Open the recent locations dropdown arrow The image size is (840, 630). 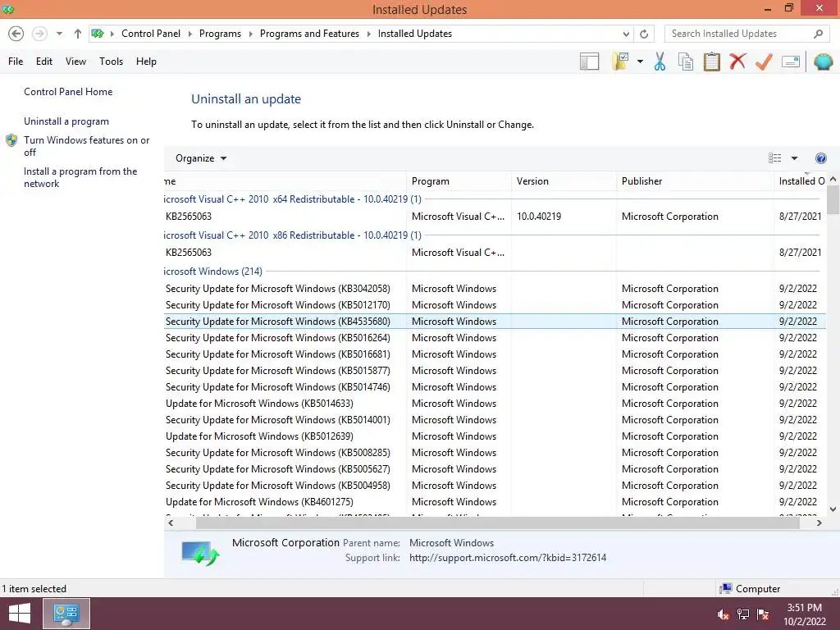pos(59,34)
